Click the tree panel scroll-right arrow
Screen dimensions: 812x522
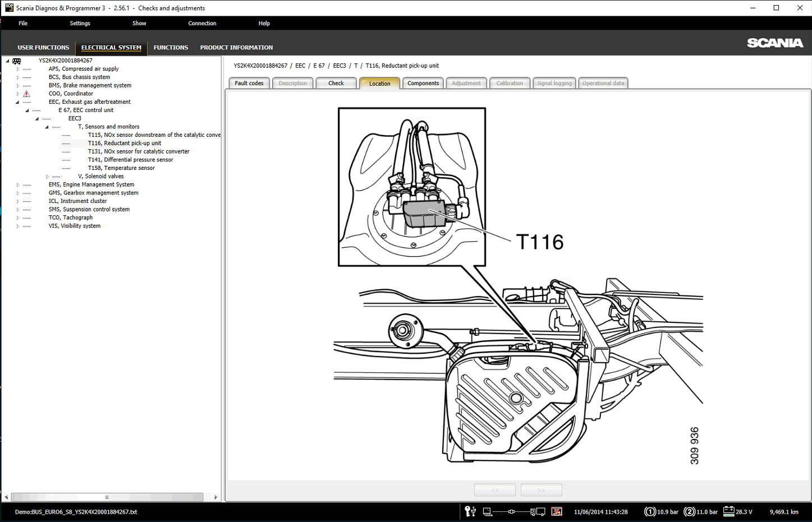pos(215,497)
